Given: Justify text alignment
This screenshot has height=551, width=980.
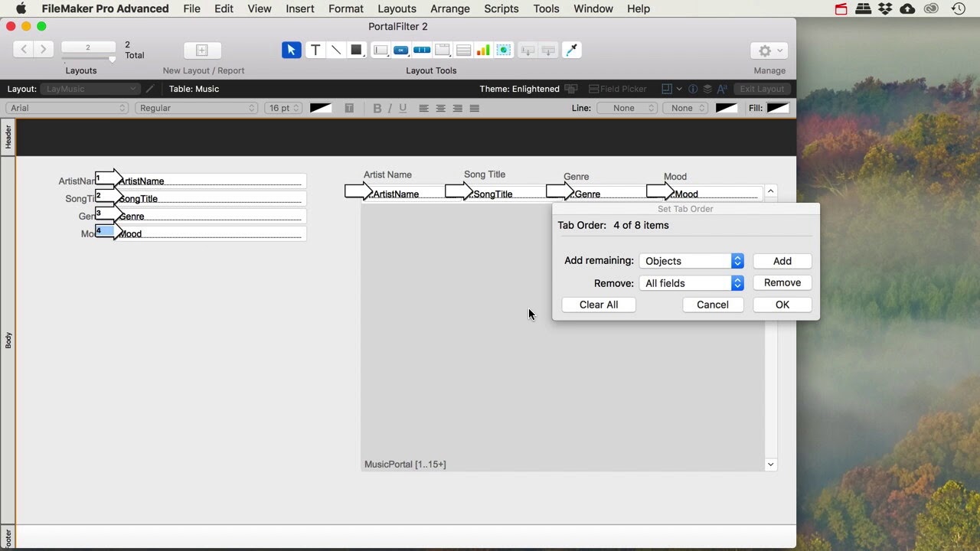Looking at the screenshot, I should point(475,108).
